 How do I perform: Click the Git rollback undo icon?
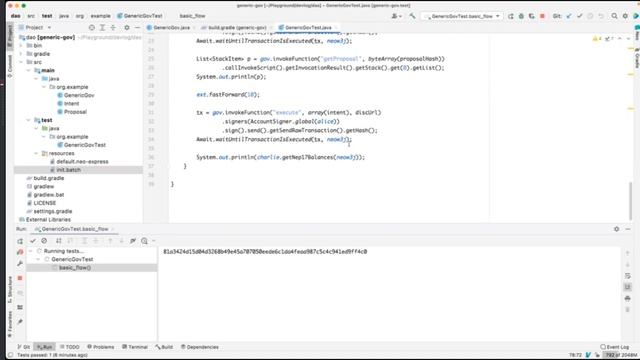coord(601,16)
